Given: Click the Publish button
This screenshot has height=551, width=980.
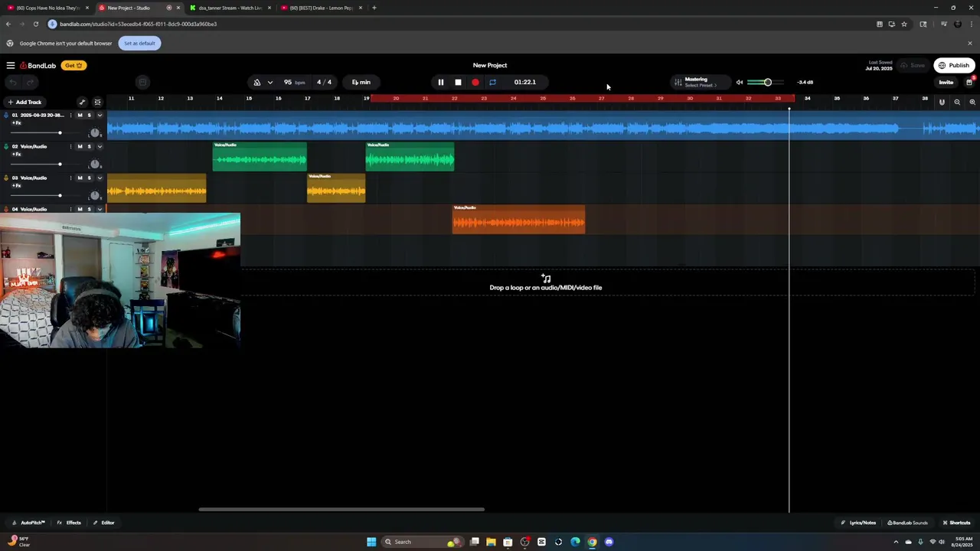Looking at the screenshot, I should pos(954,66).
